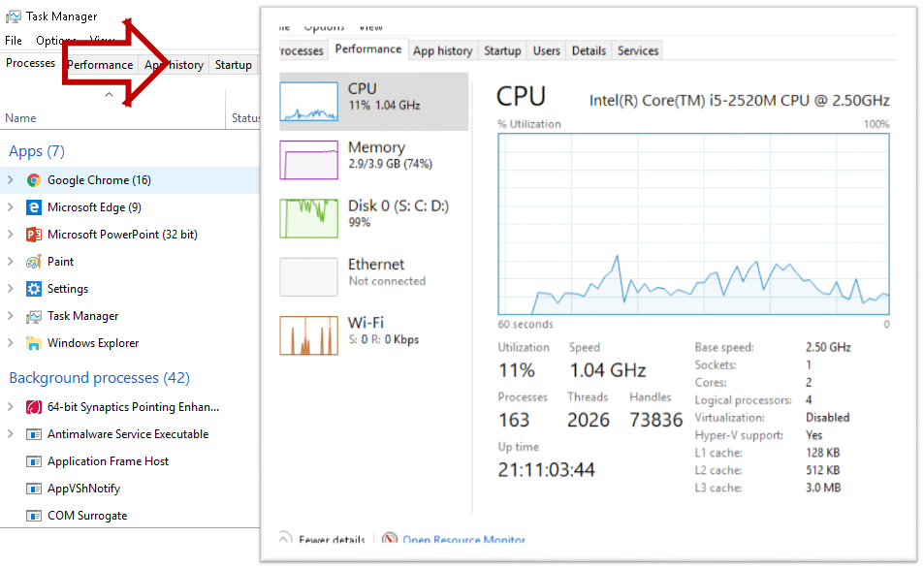Click the Google Chrome icon in Apps list
Viewport: 924px width, 569px height.
34,180
